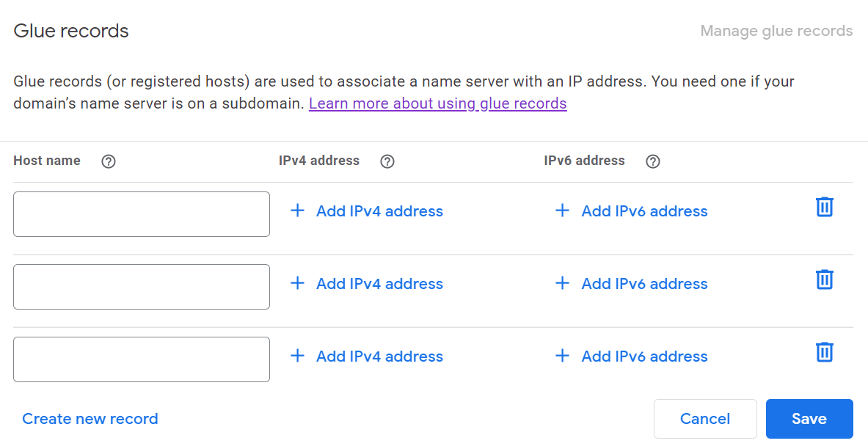Open Learn more about using glue records
Viewport: 868px width, 446px height.
click(437, 103)
